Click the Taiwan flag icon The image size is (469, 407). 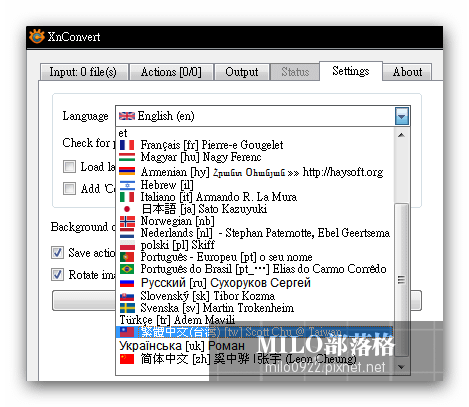pyautogui.click(x=127, y=332)
